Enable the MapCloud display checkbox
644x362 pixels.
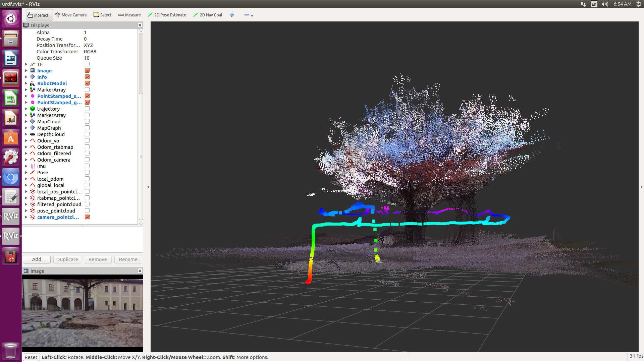87,122
